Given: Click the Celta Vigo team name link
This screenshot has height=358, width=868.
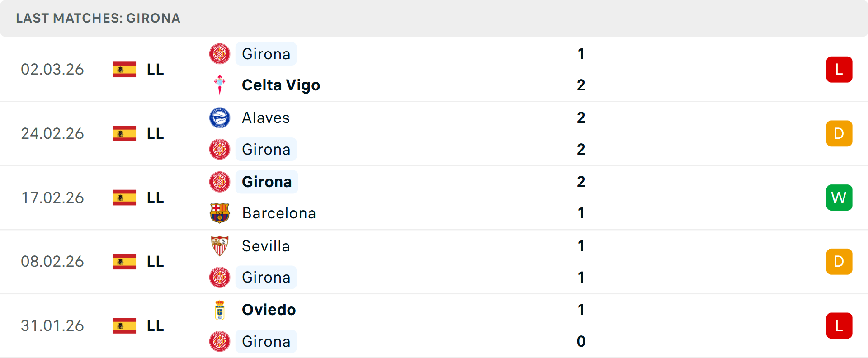Looking at the screenshot, I should (x=281, y=85).
